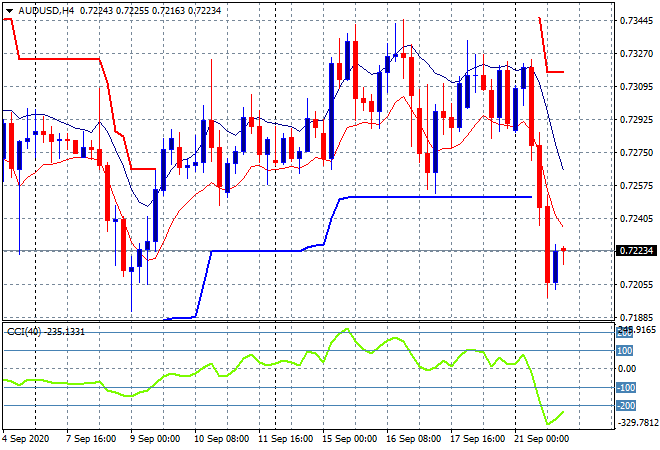Select the 10 Sep 08:00 time label
Screen dimensions: 660x450
pos(221,439)
